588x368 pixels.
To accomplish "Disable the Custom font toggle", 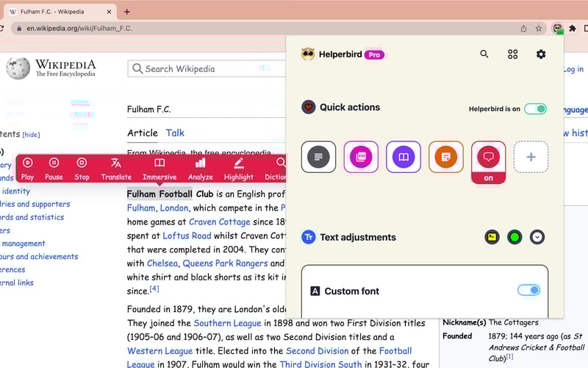I will 528,290.
